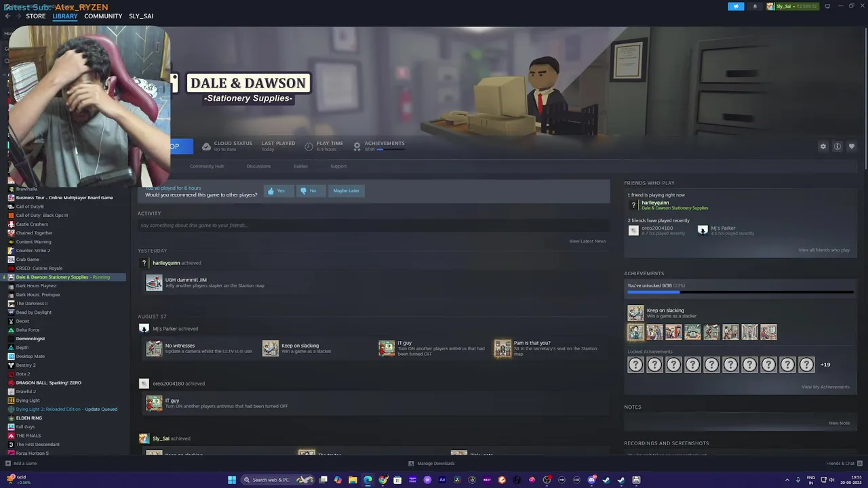Create a New Note
This screenshot has height=488, width=868.
tap(839, 423)
